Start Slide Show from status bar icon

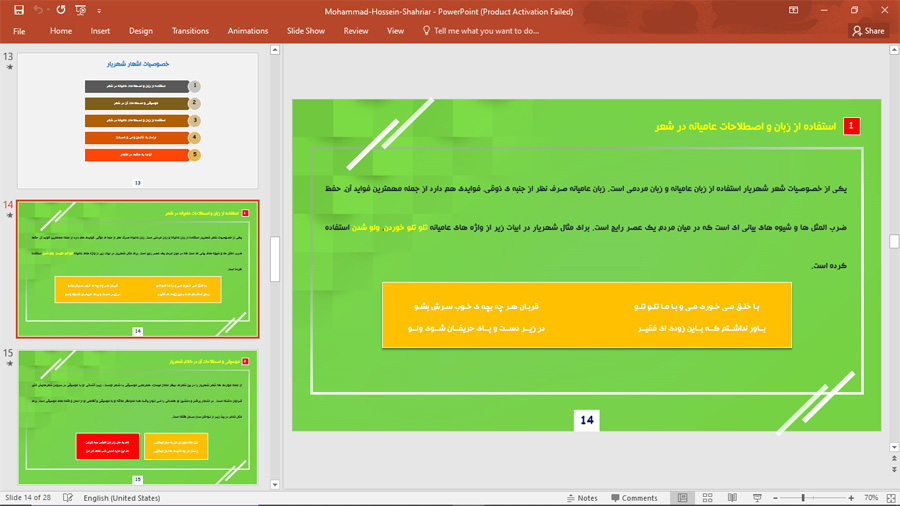pos(757,498)
